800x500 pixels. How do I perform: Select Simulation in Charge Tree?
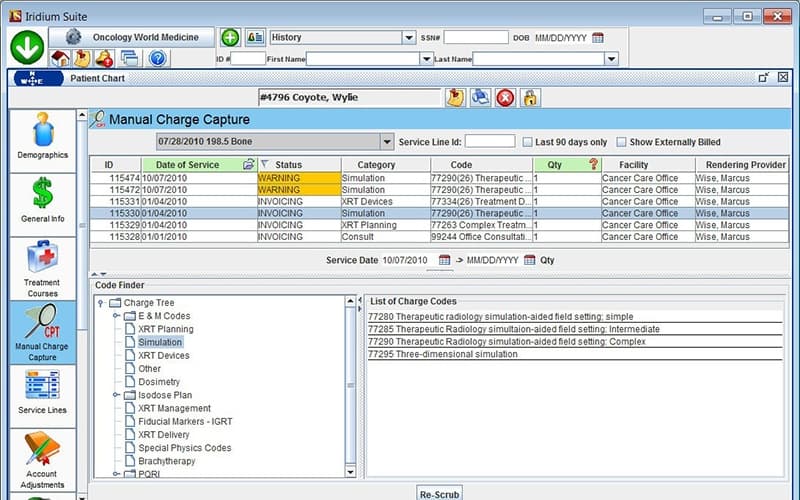tap(160, 342)
